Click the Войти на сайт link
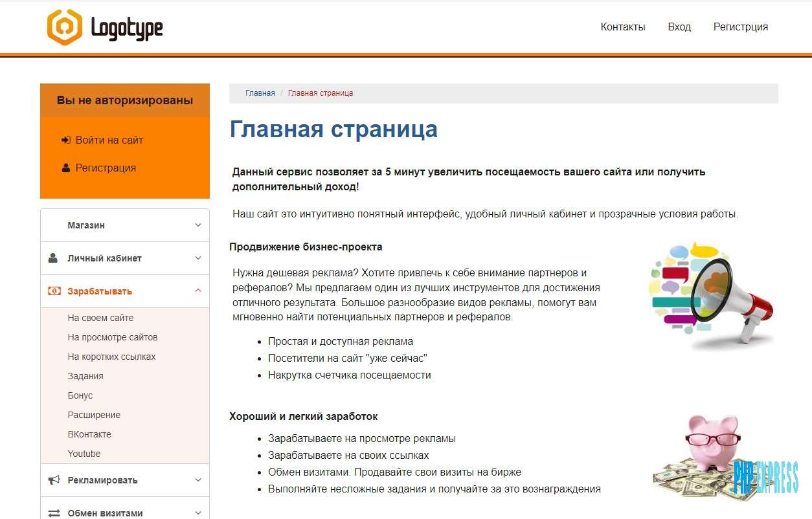Screen dimensions: 812x519 109,140
